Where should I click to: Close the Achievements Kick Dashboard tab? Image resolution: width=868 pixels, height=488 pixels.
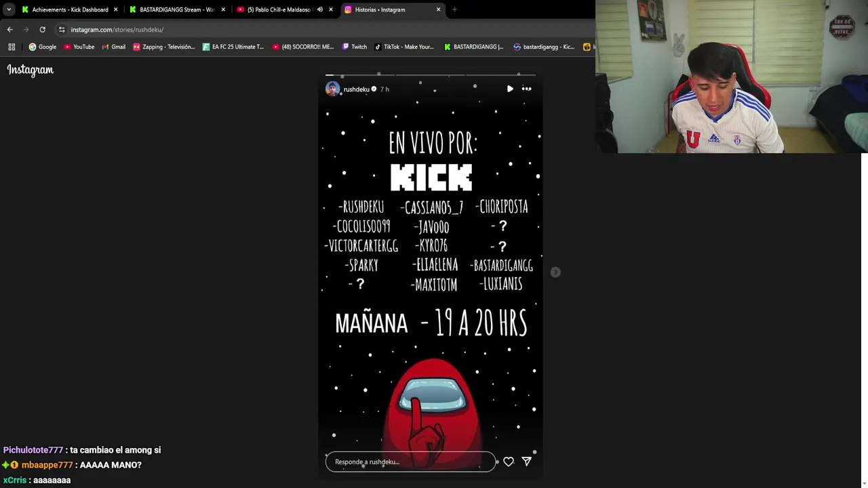(115, 9)
